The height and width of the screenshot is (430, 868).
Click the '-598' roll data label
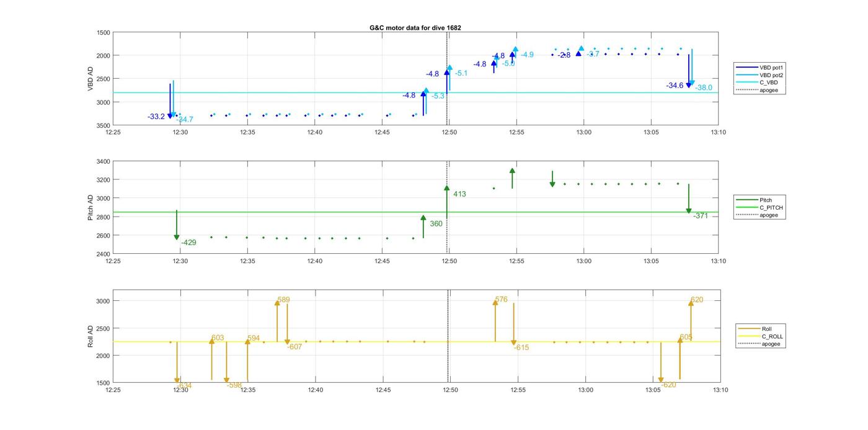coord(234,385)
